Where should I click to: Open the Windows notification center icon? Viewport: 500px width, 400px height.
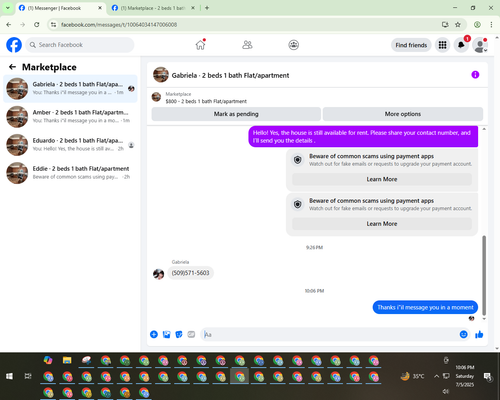point(488,376)
